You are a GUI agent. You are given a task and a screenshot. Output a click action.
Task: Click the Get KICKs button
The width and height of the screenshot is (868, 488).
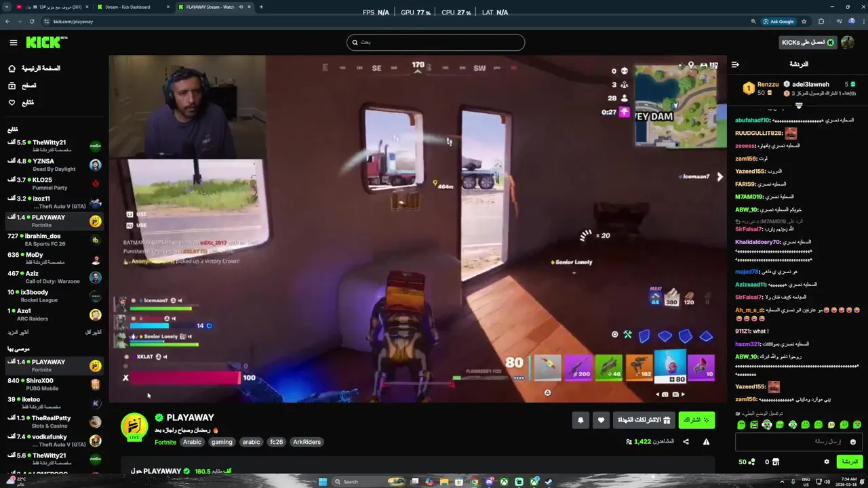[808, 42]
